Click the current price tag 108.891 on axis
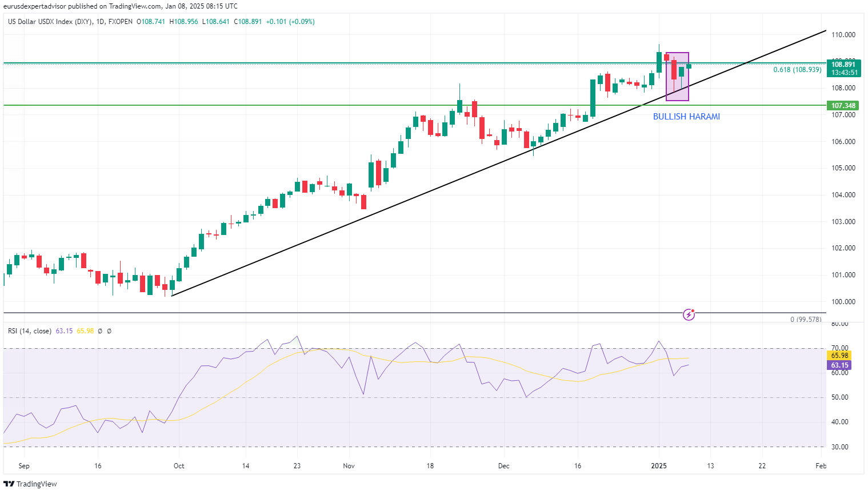Screen dimensions: 868x494 click(x=843, y=65)
